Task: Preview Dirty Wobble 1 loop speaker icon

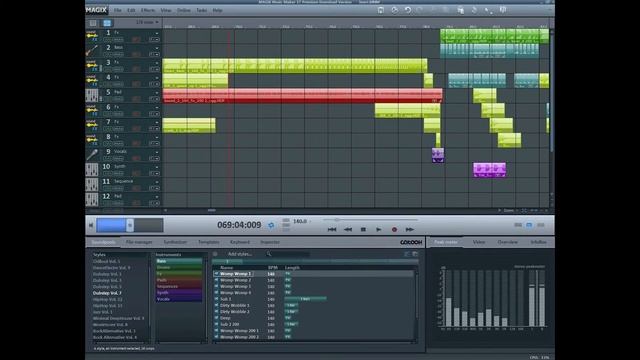Action: pyautogui.click(x=216, y=305)
